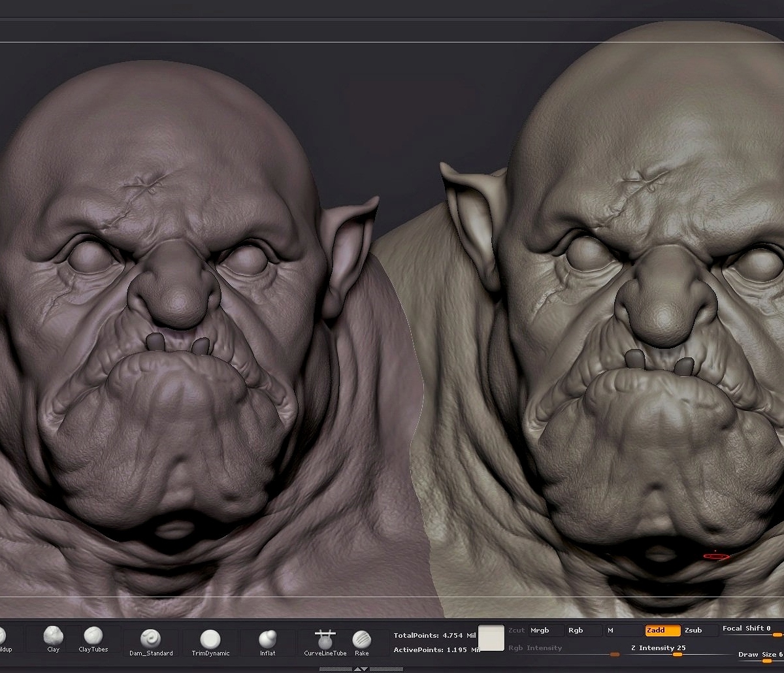Pick the Dam_Standard brush
The width and height of the screenshot is (784, 673).
pos(151,642)
